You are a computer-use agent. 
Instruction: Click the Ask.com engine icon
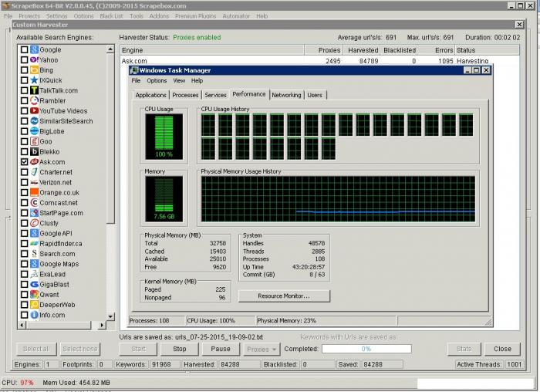pos(34,162)
